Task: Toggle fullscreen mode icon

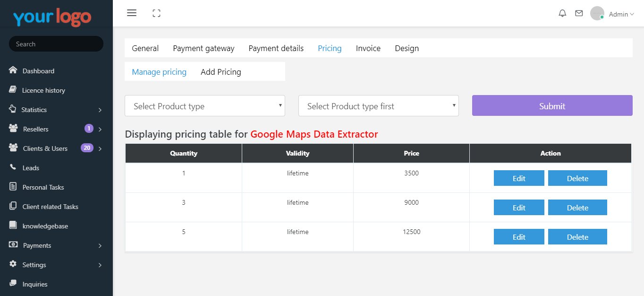Action: (x=157, y=13)
